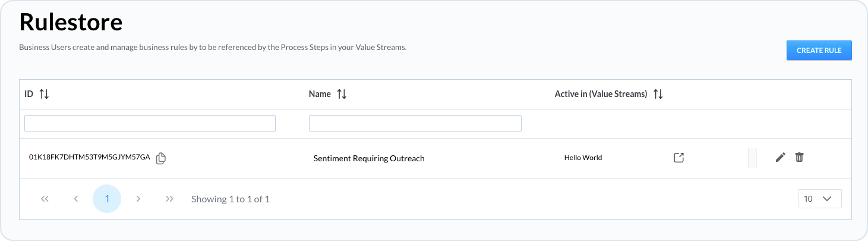The height and width of the screenshot is (241, 868).
Task: Sort rules by ID column arrows
Action: (x=44, y=94)
